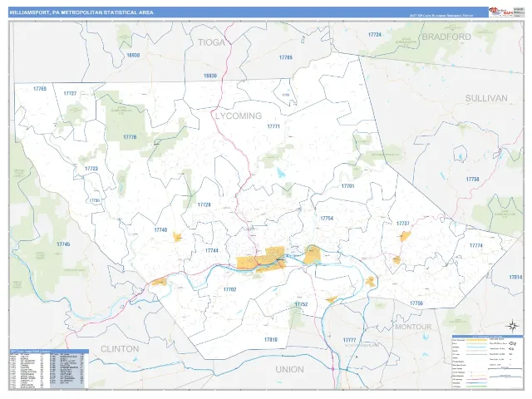532x399 pixels.
Task: Click ZIP code label 17728
Action: (x=204, y=205)
